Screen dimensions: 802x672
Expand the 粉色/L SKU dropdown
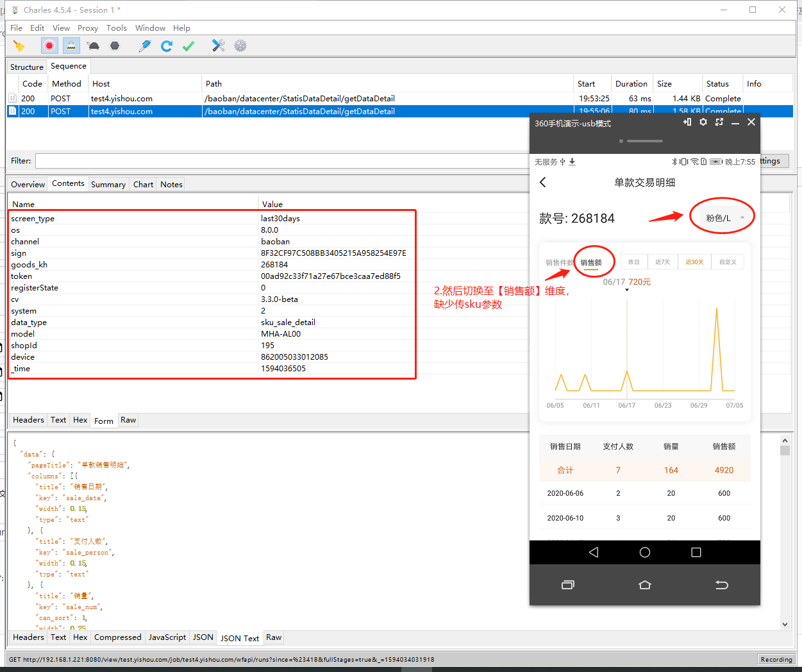[x=723, y=218]
